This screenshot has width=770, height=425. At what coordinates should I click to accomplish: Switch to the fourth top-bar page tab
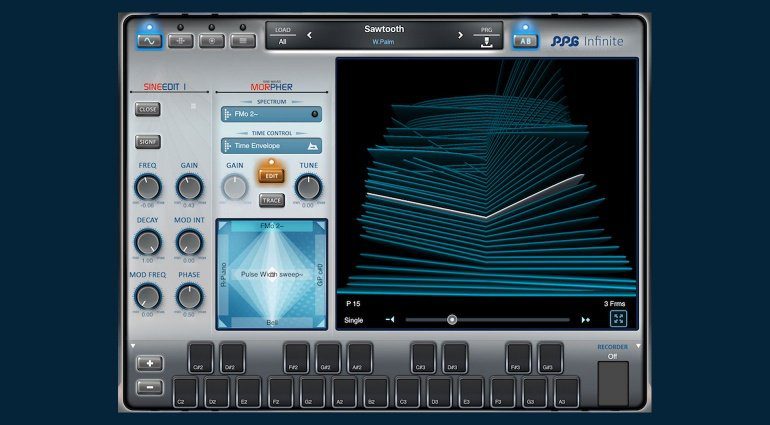click(x=243, y=41)
